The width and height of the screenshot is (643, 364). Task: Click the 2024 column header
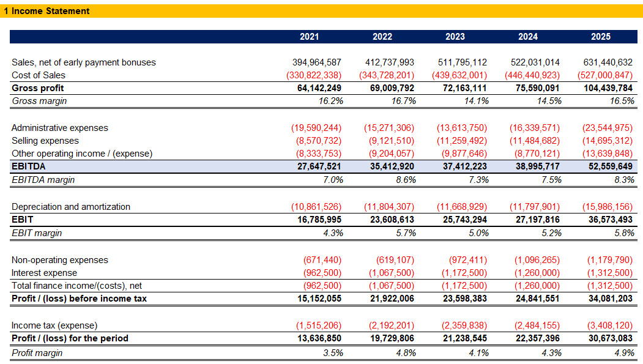click(x=528, y=37)
